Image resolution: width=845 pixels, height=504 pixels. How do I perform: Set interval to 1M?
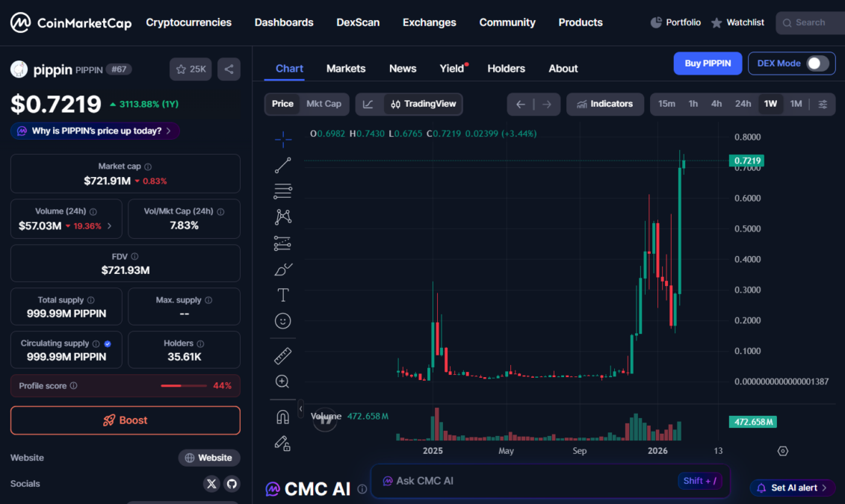(x=796, y=104)
